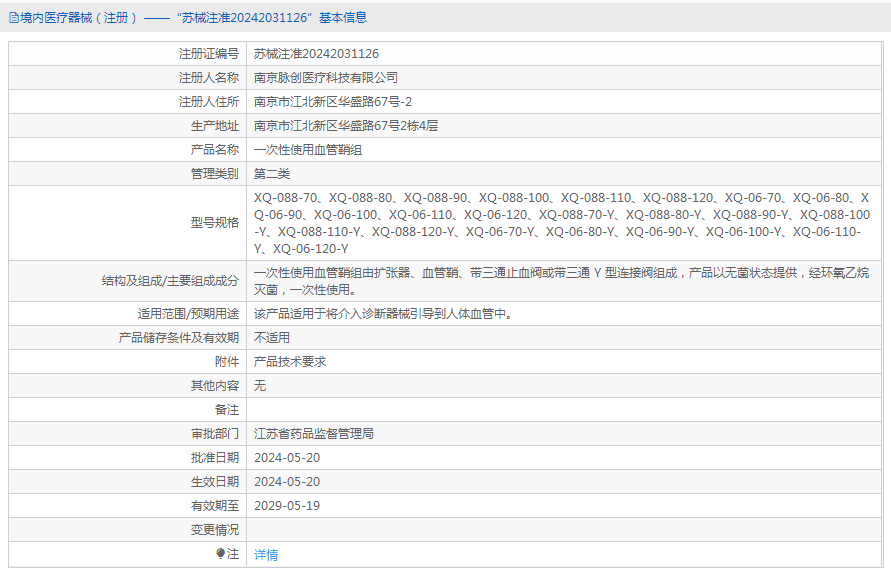891x575 pixels.
Task: Click the 管理类别 row label
Action: pyautogui.click(x=215, y=174)
